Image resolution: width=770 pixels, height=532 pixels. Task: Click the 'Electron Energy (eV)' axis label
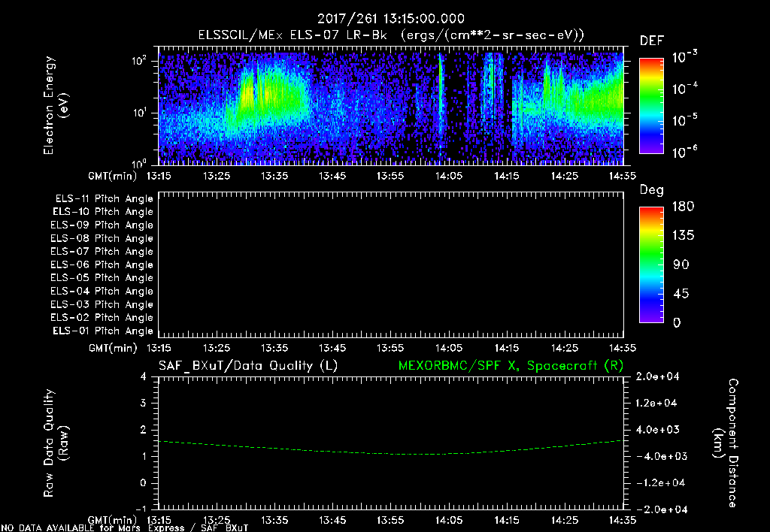[x=56, y=105]
